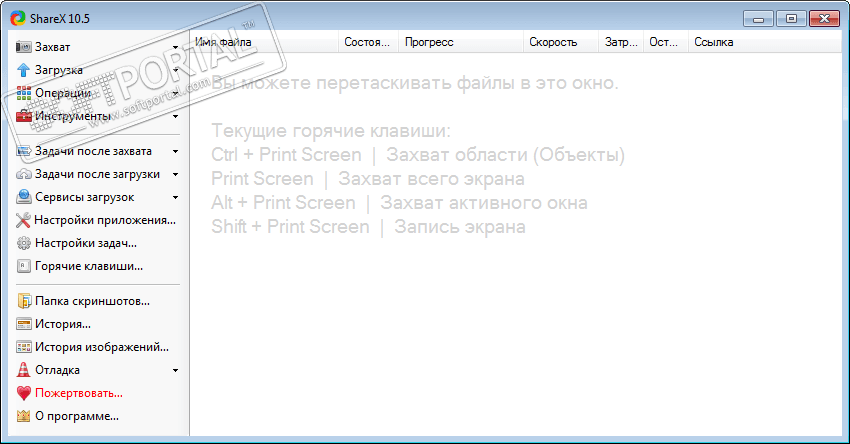Expand the Задачи после загрузки arrow

175,175
